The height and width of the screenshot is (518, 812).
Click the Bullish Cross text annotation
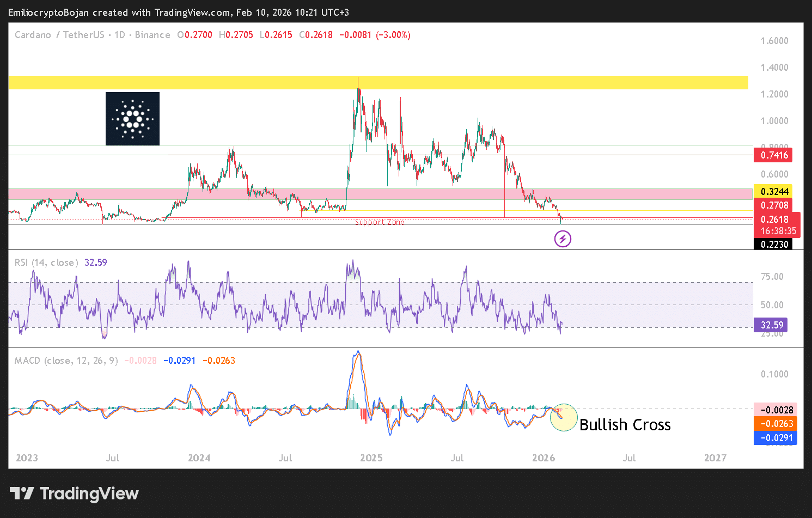point(625,425)
